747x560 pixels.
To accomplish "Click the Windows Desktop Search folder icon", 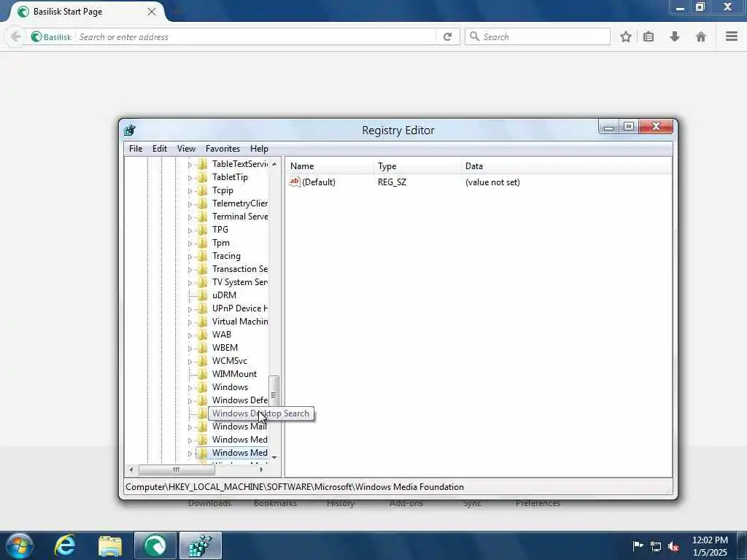I will pyautogui.click(x=203, y=413).
